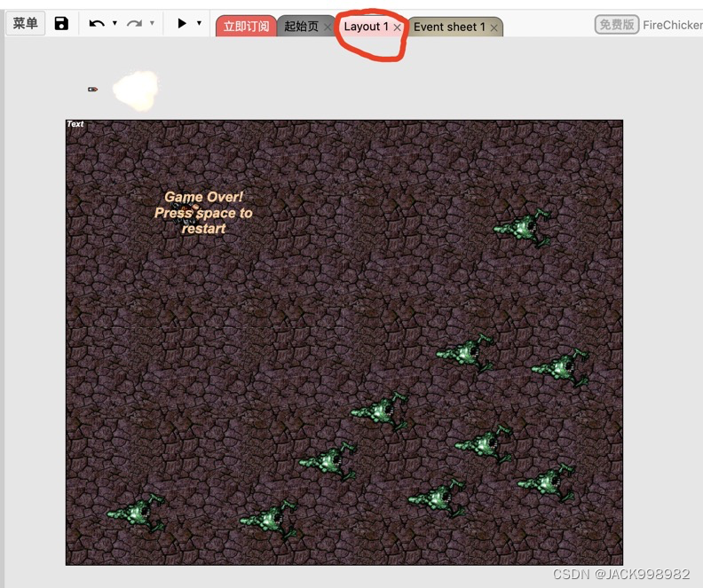Switch to the Event sheet 1 tab
The width and height of the screenshot is (703, 588).
coord(449,27)
